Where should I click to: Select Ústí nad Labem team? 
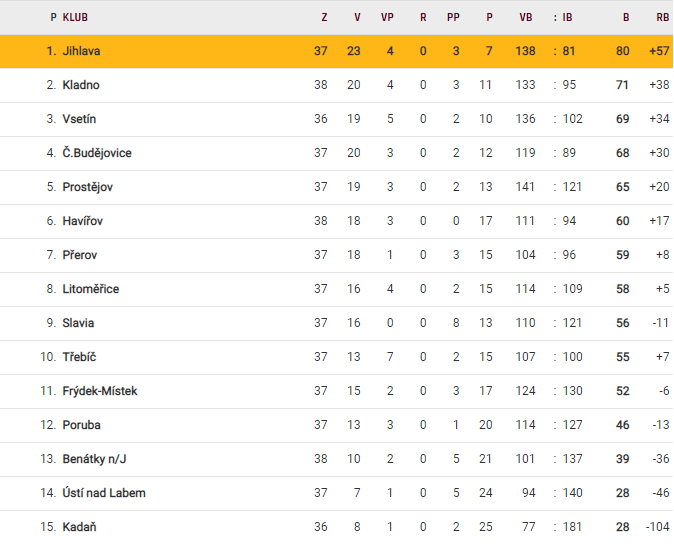point(104,493)
